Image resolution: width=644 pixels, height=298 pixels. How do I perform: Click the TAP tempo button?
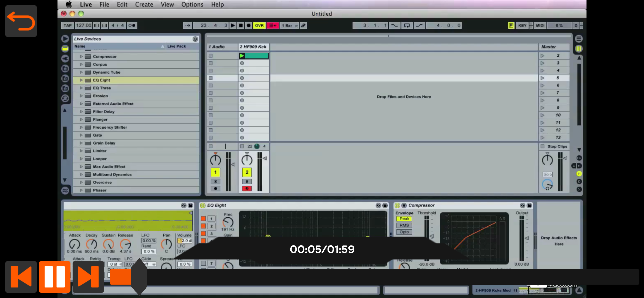(68, 25)
